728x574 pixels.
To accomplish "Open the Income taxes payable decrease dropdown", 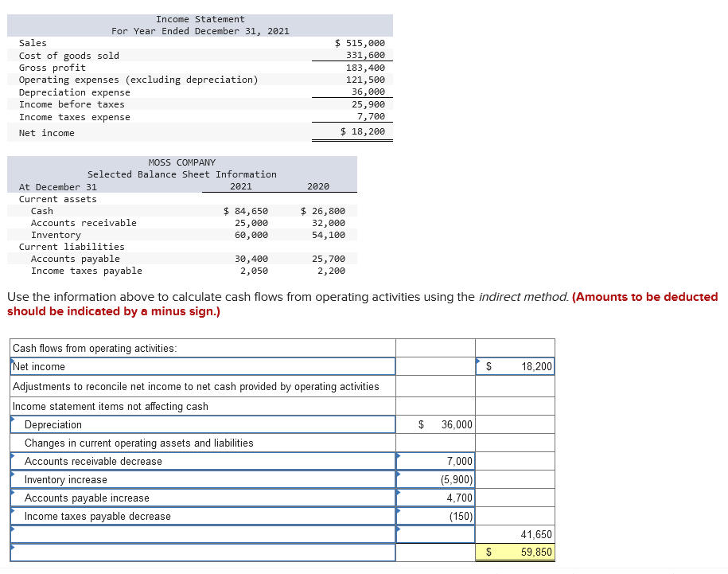I will 203,516.
